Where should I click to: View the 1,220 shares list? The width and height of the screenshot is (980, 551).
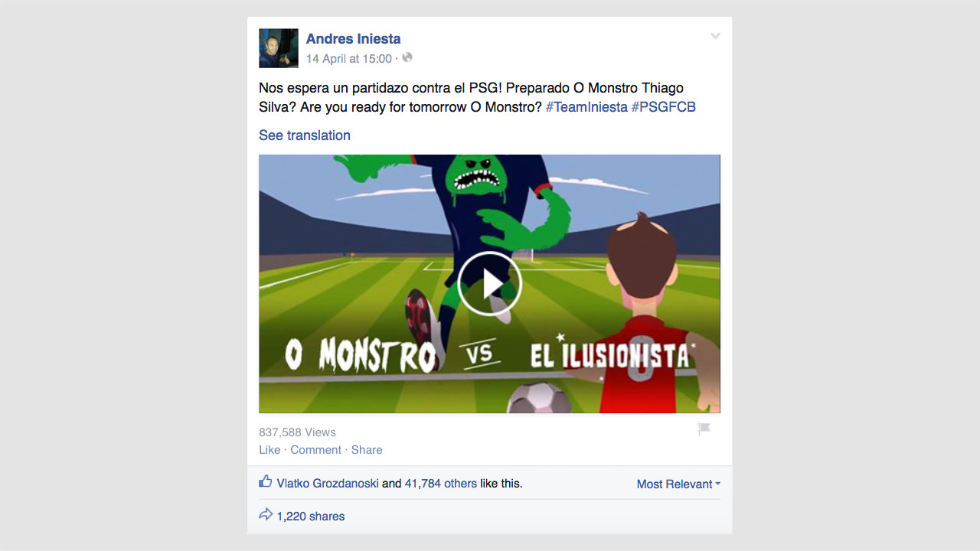[311, 517]
